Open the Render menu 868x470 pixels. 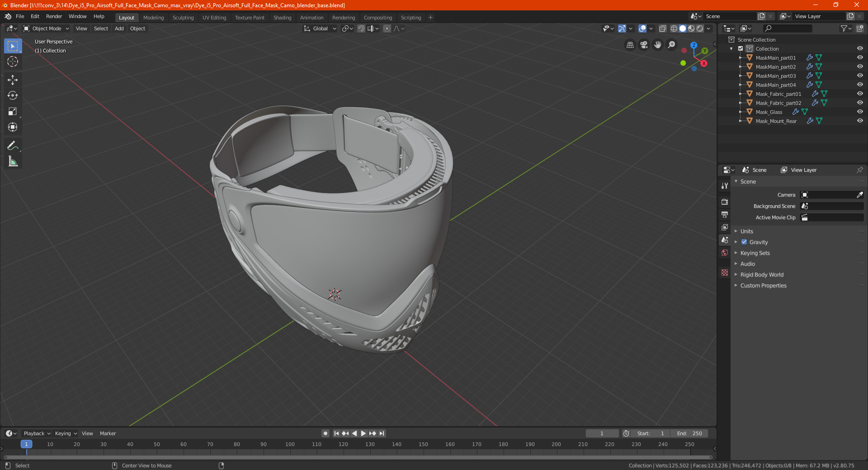coord(54,16)
